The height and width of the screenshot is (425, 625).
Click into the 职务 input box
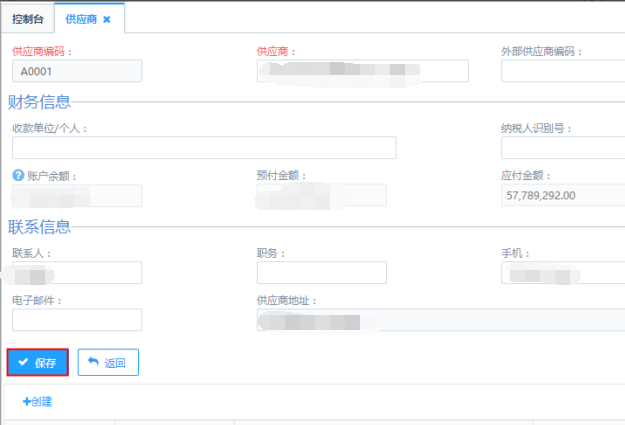click(321, 273)
